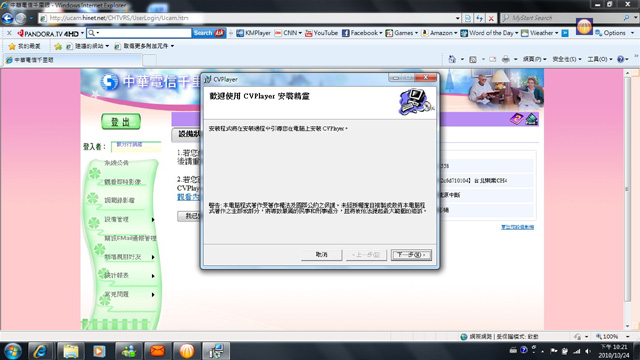Open the media player taskbar icon
Viewport: 640px width, 360px height.
pos(99,351)
